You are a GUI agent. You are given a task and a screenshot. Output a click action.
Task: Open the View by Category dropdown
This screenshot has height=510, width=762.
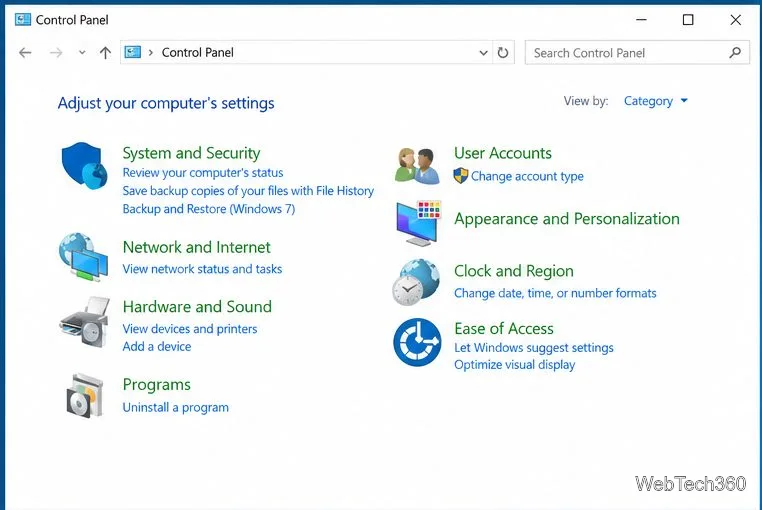coord(656,101)
